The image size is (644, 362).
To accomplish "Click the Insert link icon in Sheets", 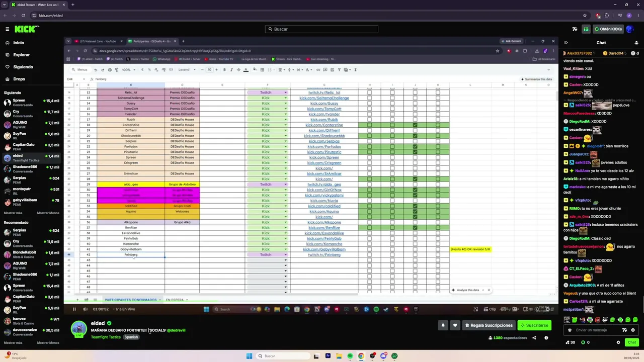I will [x=318, y=70].
